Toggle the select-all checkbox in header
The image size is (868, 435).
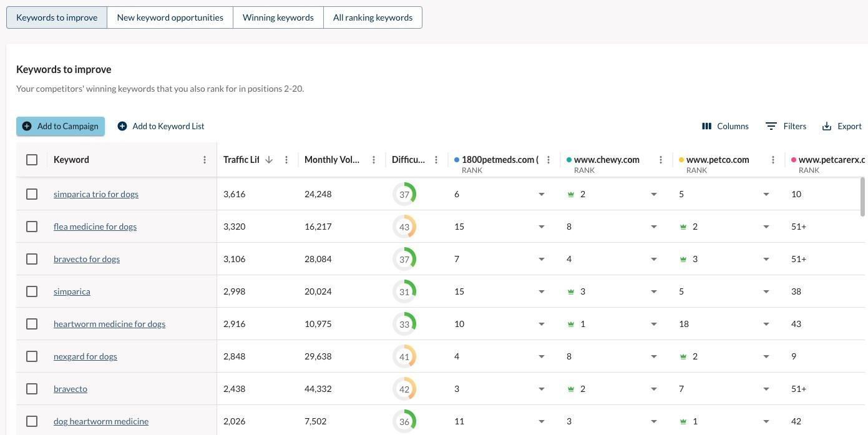(32, 160)
